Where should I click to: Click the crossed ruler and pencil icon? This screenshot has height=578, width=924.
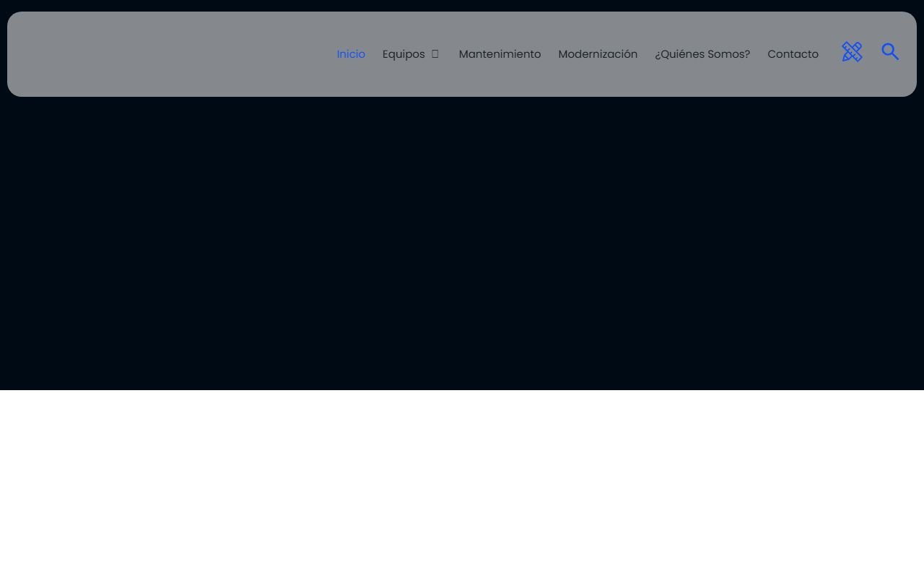point(852,52)
